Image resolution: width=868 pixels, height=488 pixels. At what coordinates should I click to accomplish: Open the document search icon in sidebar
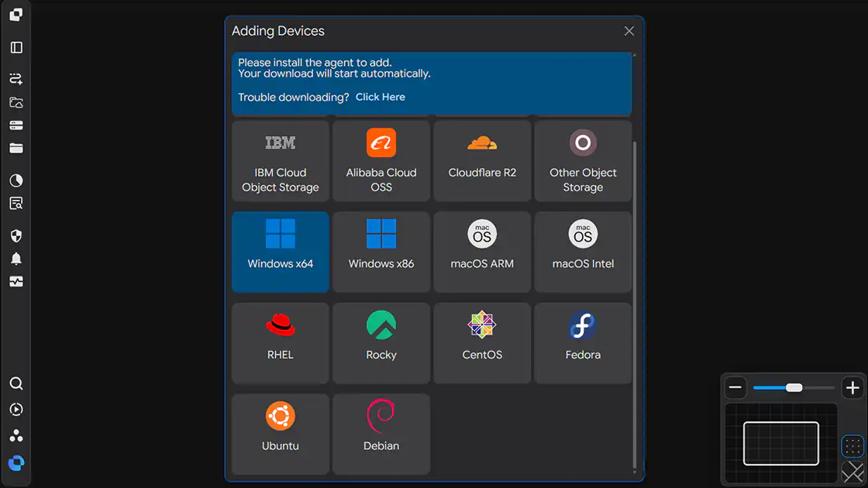click(16, 204)
